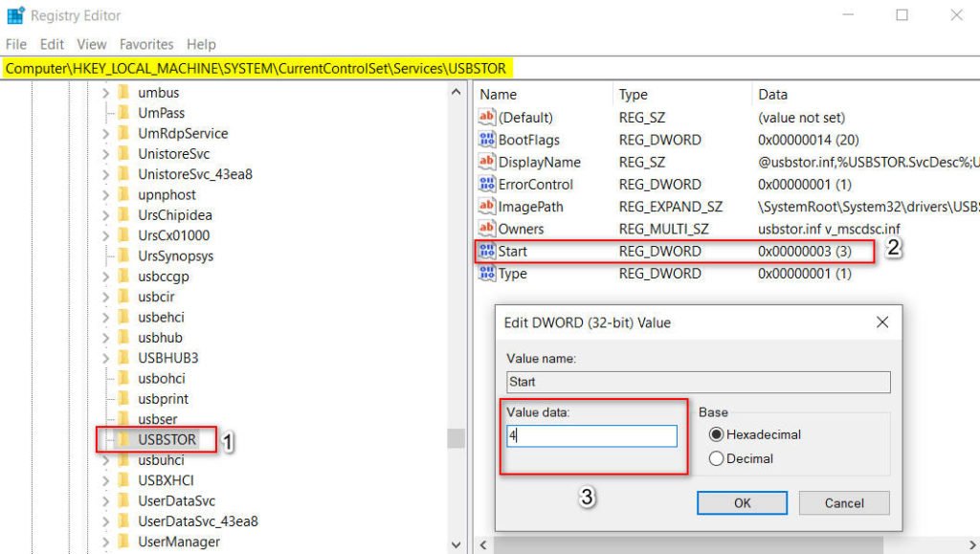Image resolution: width=980 pixels, height=554 pixels.
Task: Click the REG_DWORD icon beside Start
Action: (x=488, y=251)
